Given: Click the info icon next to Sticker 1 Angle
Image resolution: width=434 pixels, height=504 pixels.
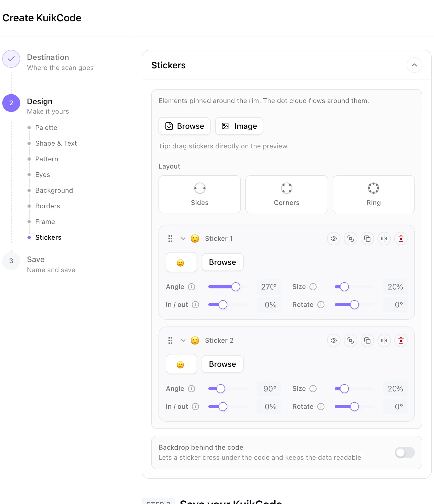Looking at the screenshot, I should pos(192,287).
